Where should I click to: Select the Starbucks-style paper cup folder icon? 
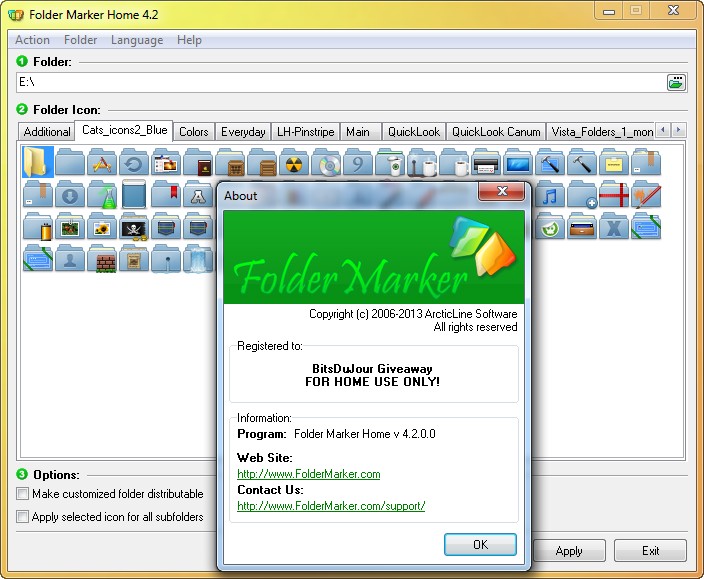[390, 162]
